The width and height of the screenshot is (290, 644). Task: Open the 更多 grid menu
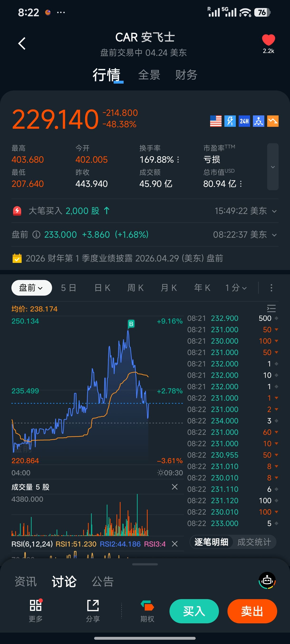click(x=35, y=611)
